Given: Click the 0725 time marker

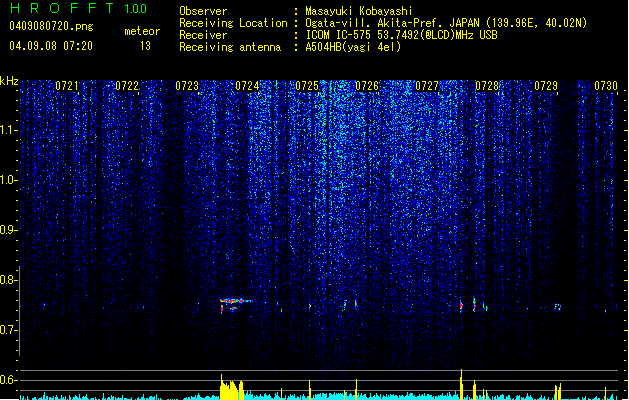Looking at the screenshot, I should [x=307, y=86].
